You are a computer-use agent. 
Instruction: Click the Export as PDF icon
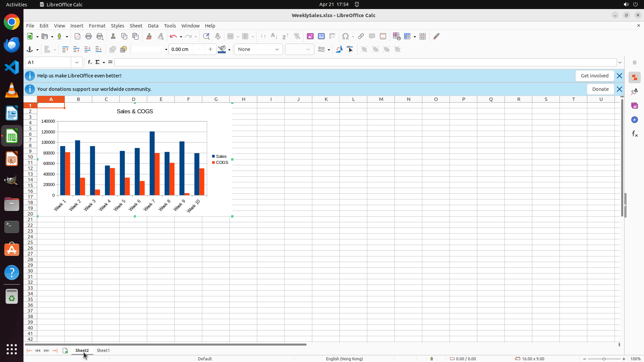77,36
